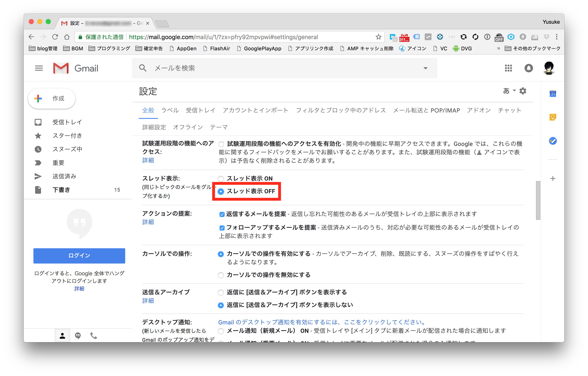Go back with the browser back arrow
The image size is (588, 376).
[31, 37]
